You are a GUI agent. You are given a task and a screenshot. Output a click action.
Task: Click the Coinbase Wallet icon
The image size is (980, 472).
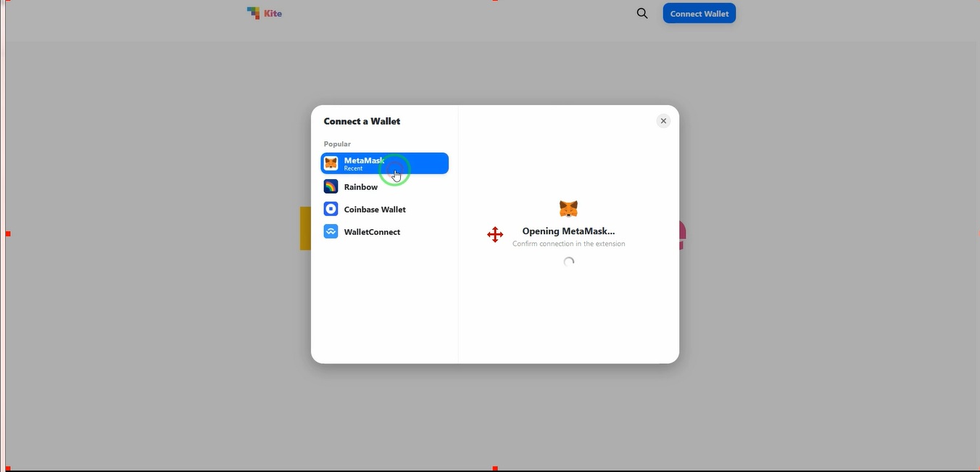(x=331, y=209)
